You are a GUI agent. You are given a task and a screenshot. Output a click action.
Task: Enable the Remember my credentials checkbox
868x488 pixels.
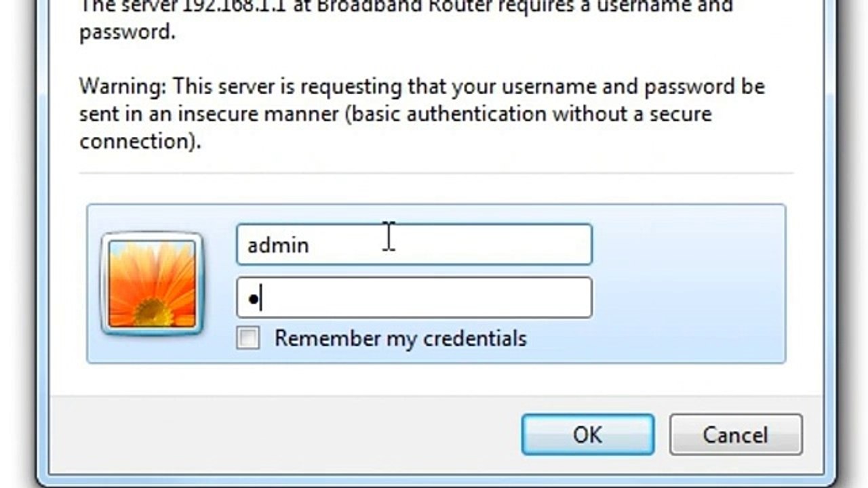tap(248, 338)
